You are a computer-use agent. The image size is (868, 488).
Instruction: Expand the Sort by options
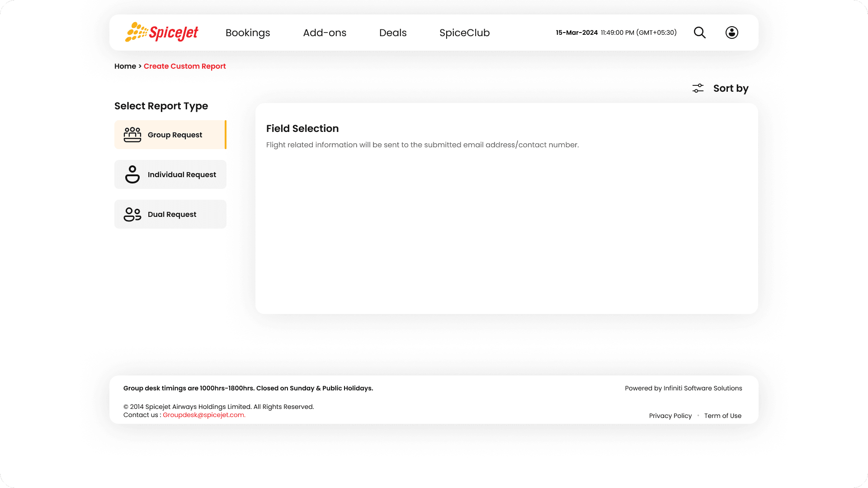pyautogui.click(x=731, y=89)
